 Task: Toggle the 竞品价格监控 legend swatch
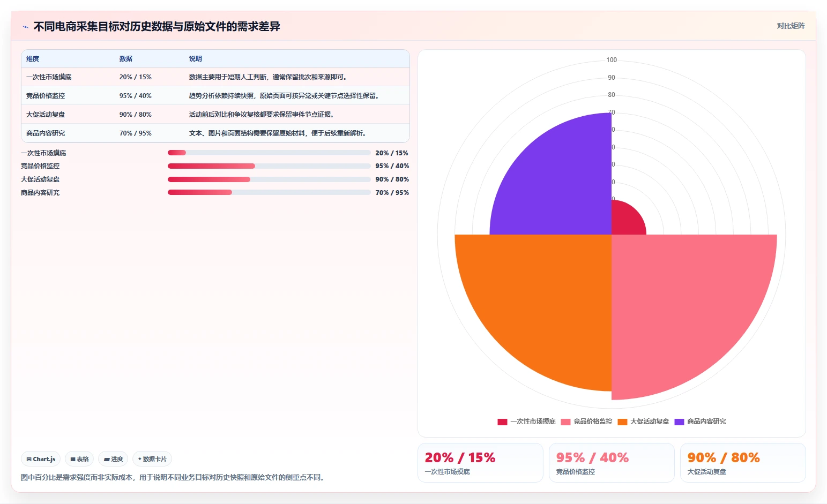tap(565, 422)
